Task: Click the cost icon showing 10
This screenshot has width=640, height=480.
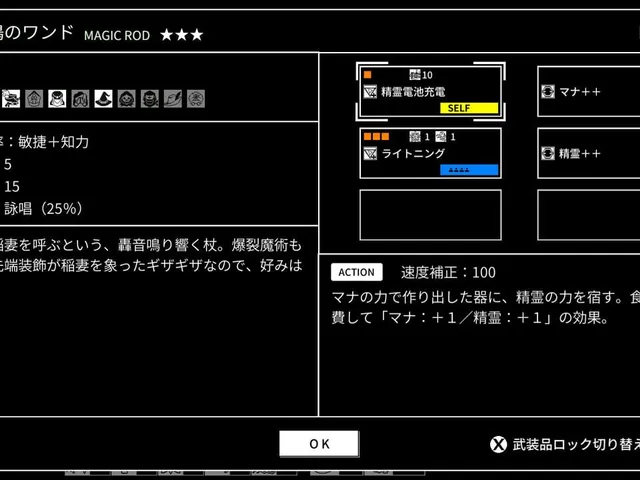Action: tap(415, 75)
